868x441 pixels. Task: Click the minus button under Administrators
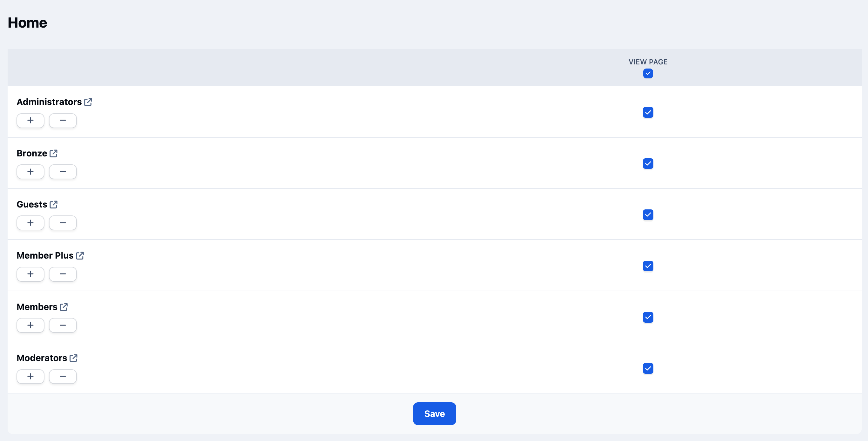[x=63, y=121]
